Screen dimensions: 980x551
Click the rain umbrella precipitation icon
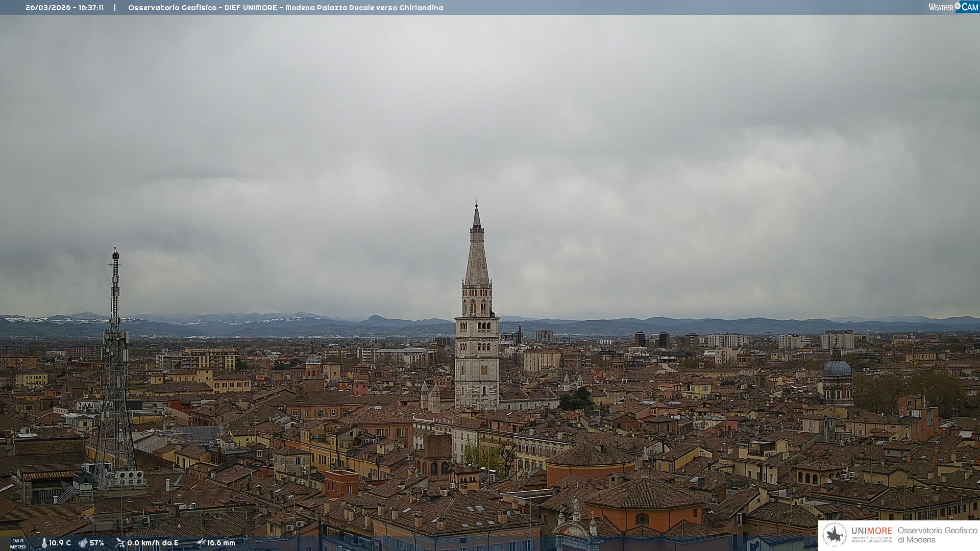(201, 543)
